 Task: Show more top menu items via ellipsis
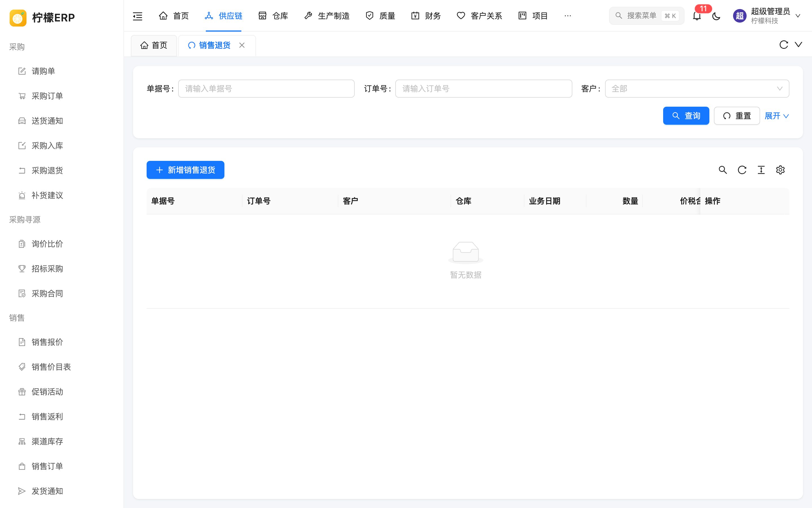[568, 16]
